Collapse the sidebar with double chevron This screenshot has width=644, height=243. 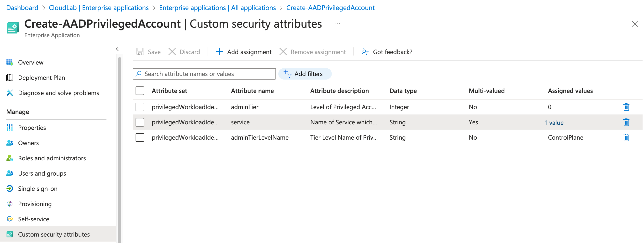click(x=117, y=49)
